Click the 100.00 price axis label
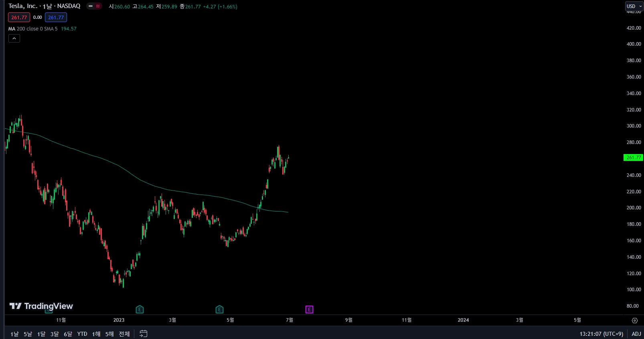This screenshot has height=339, width=644. (x=634, y=290)
